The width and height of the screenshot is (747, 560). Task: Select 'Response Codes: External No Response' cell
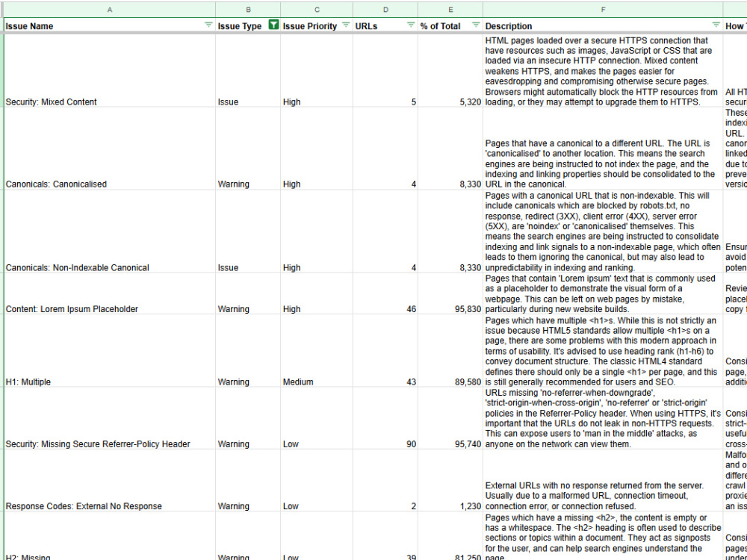coord(110,480)
